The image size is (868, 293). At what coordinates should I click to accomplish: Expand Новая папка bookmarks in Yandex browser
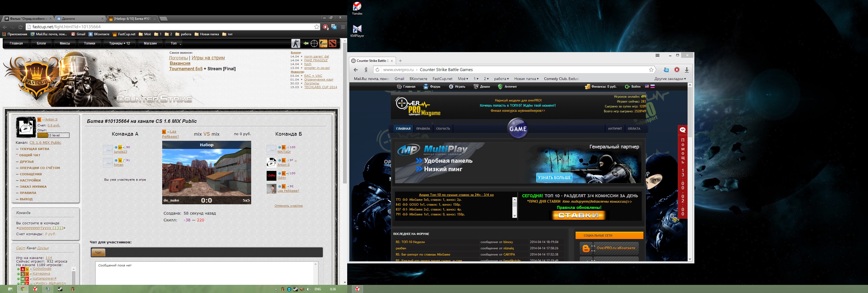526,79
